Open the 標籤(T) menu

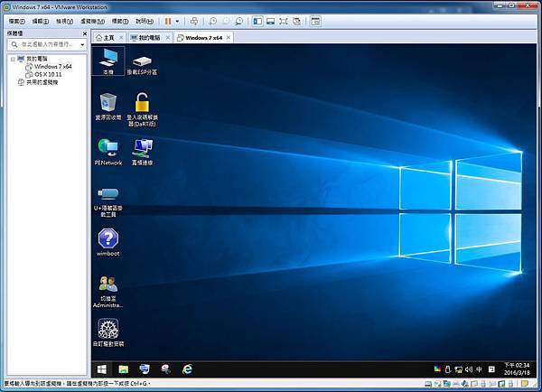tap(120, 22)
